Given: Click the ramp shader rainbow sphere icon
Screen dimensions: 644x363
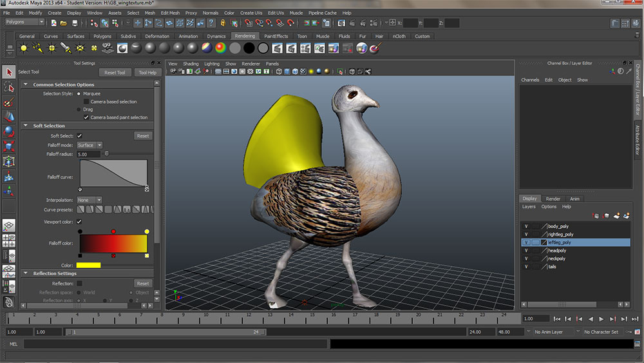Looking at the screenshot, I should (x=220, y=48).
